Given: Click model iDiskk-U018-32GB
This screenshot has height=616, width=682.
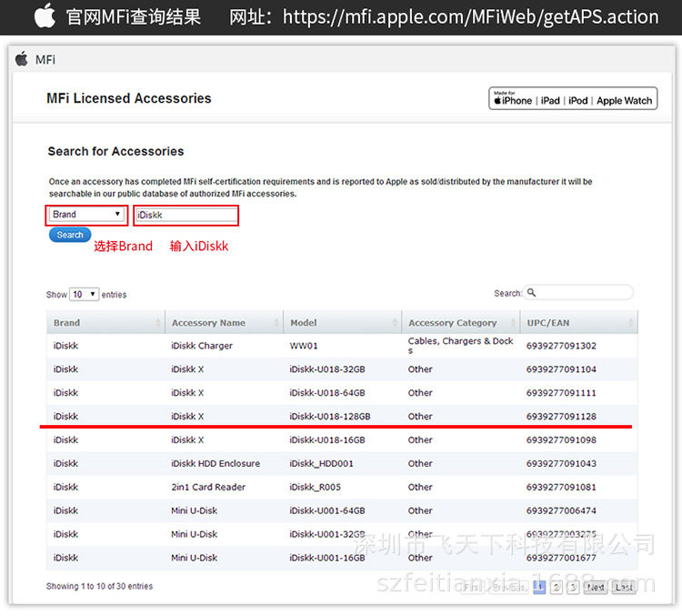Looking at the screenshot, I should tap(327, 369).
